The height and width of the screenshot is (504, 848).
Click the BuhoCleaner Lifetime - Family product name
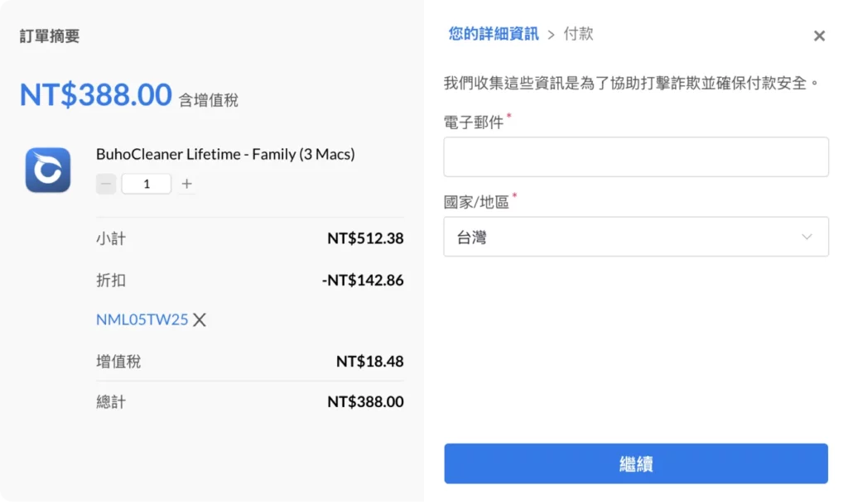[x=225, y=154]
